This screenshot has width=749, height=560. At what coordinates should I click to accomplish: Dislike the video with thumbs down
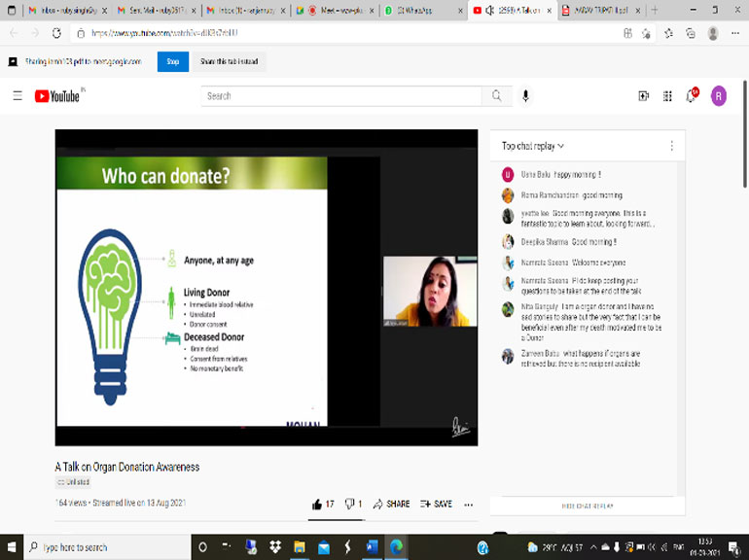(350, 505)
